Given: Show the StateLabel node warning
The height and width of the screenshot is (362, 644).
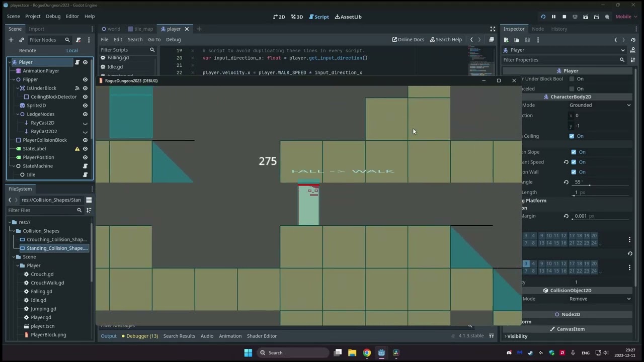Looking at the screenshot, I should click(77, 149).
